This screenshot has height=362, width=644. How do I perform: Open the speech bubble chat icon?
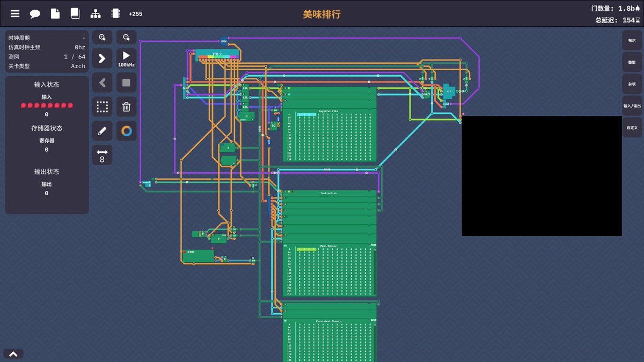point(35,14)
